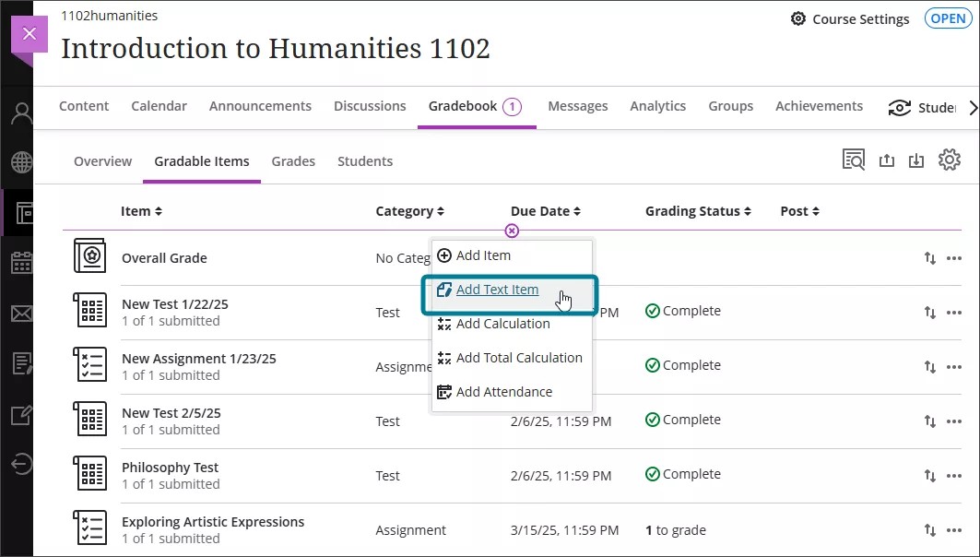Screen dimensions: 980x557
Task: Download the gradebook using the download icon
Action: (x=916, y=159)
